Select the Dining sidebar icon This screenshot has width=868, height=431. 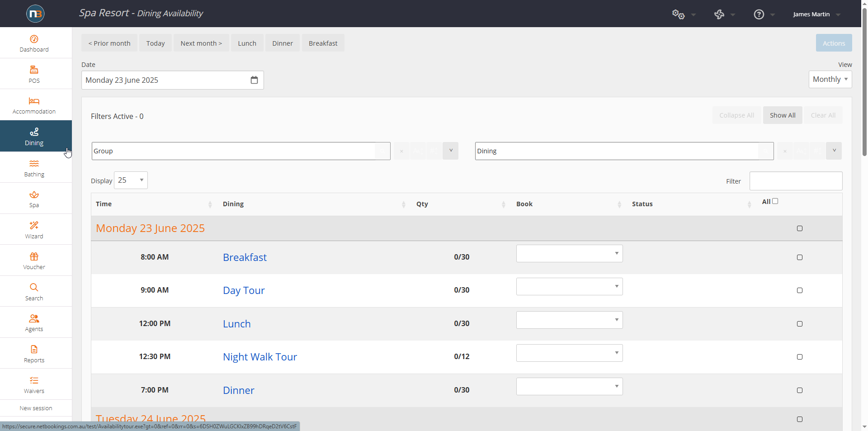34,132
